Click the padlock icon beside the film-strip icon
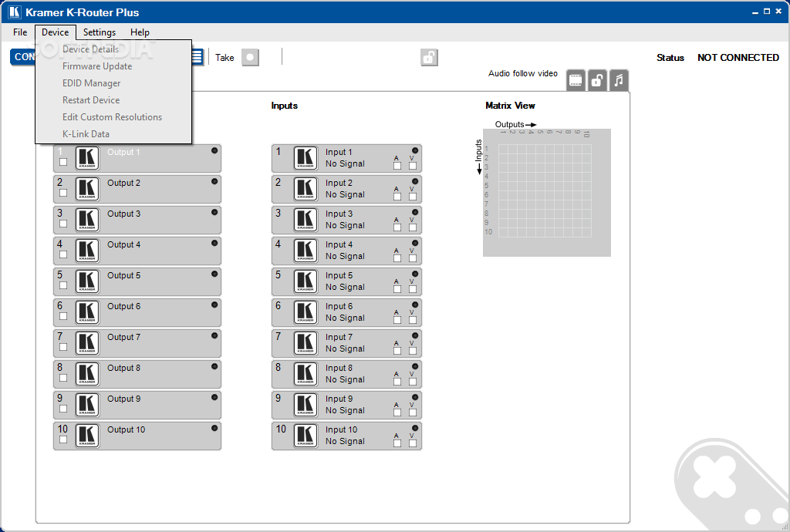Screen dimensions: 790x532 (x=597, y=80)
